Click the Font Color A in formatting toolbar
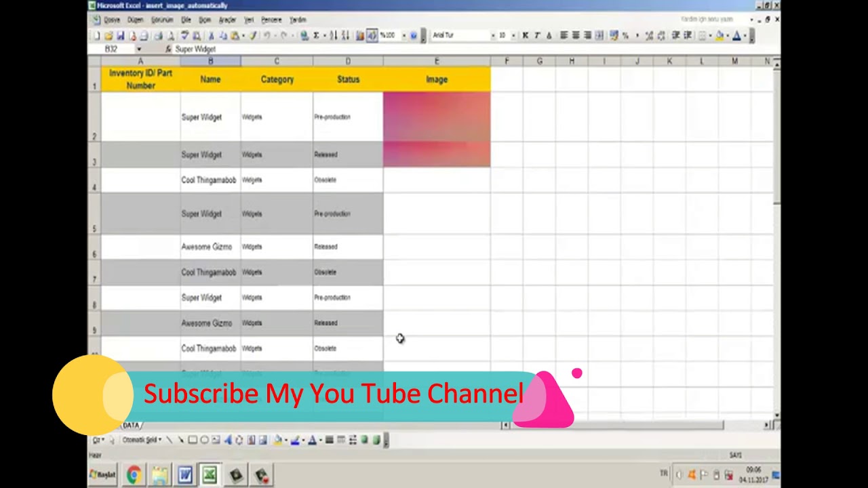The height and width of the screenshot is (488, 868). coord(736,35)
